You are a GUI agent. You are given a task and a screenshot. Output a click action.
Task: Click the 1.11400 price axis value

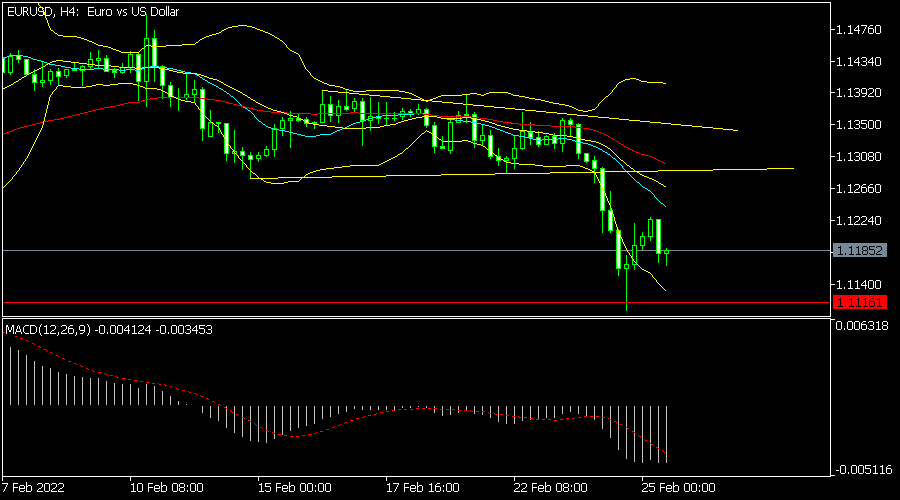(x=859, y=285)
